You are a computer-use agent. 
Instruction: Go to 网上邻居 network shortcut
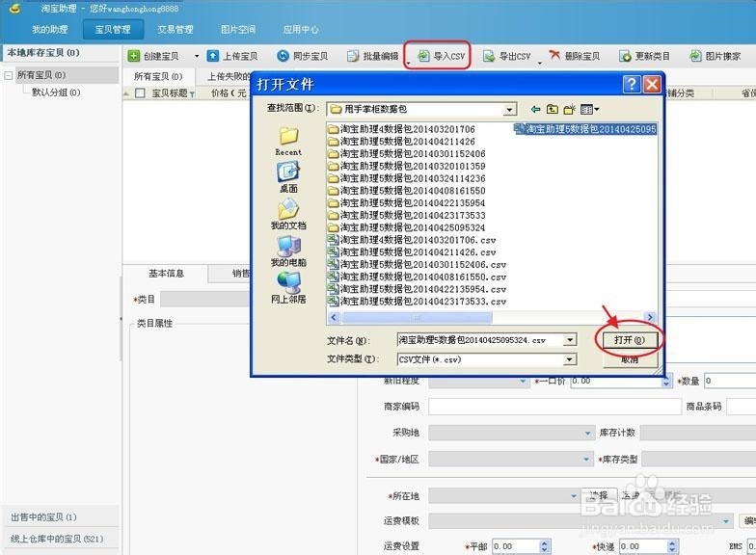coord(288,288)
